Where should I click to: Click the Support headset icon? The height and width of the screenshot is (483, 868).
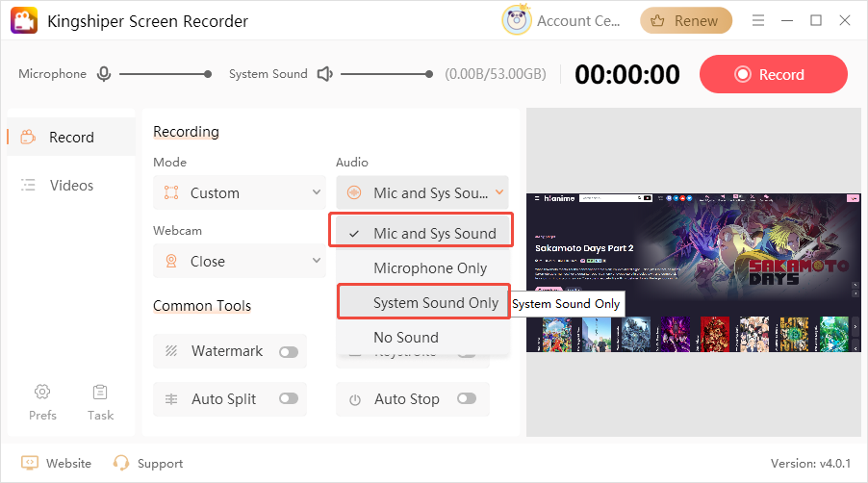coord(120,463)
